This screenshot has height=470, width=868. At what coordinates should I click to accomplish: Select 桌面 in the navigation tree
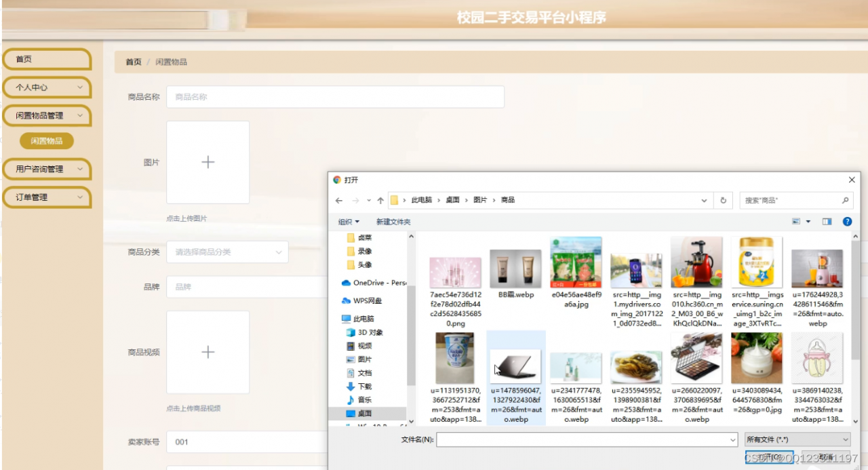[x=359, y=413]
